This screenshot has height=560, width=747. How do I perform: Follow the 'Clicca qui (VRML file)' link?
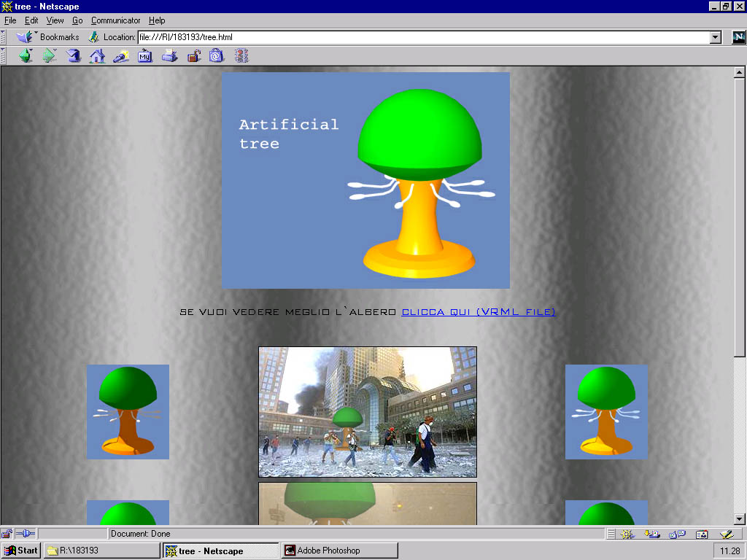tap(479, 312)
